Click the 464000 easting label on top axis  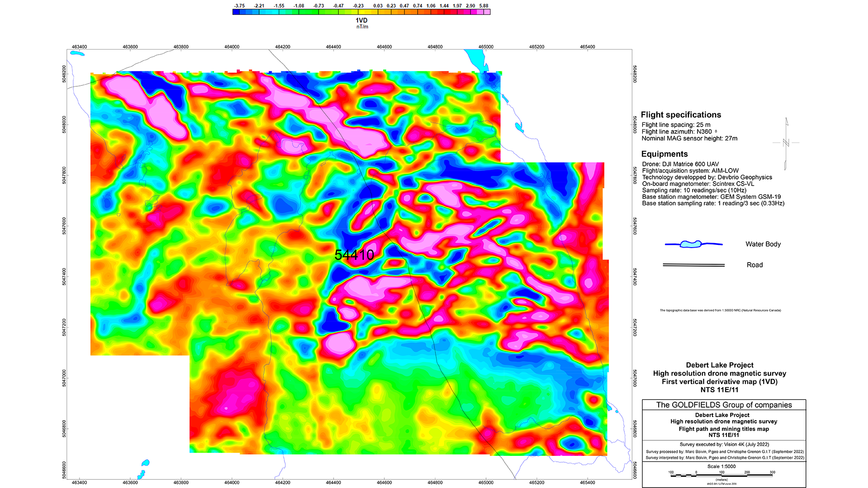232,47
